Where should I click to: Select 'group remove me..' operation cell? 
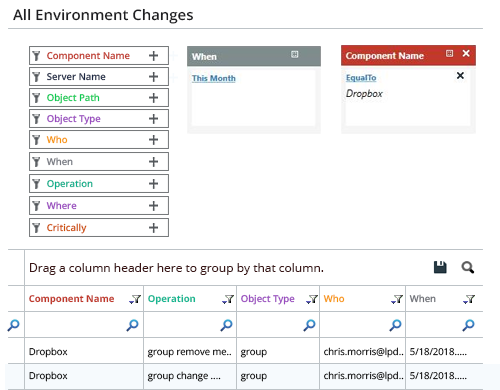tap(190, 352)
